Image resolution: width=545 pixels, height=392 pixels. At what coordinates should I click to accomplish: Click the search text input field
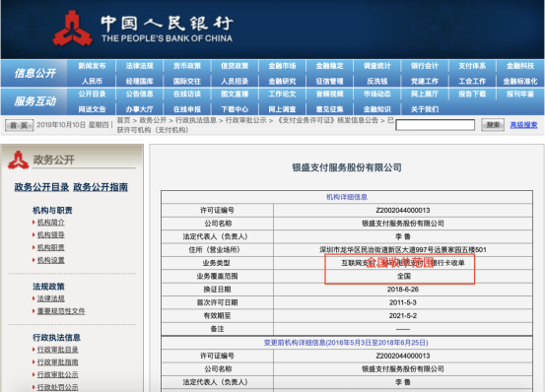436,125
